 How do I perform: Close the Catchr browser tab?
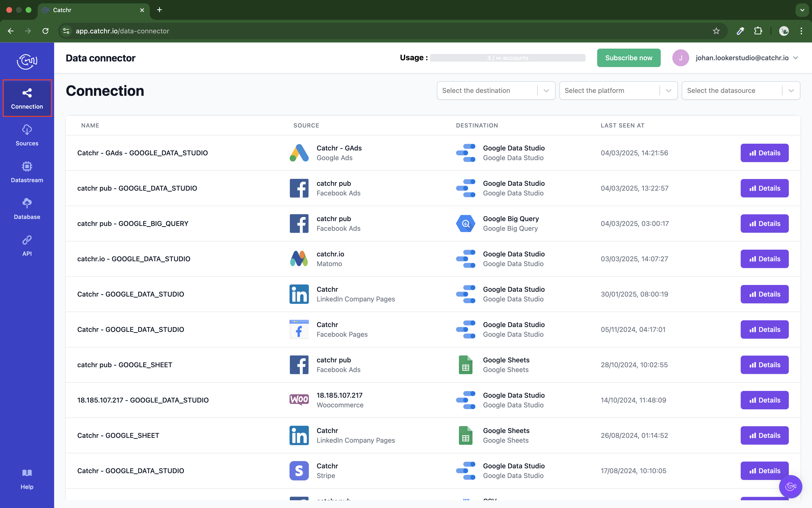[142, 10]
